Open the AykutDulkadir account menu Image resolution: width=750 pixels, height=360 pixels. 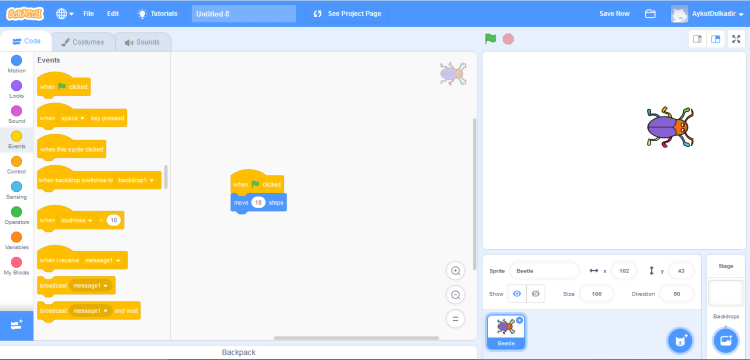[707, 14]
